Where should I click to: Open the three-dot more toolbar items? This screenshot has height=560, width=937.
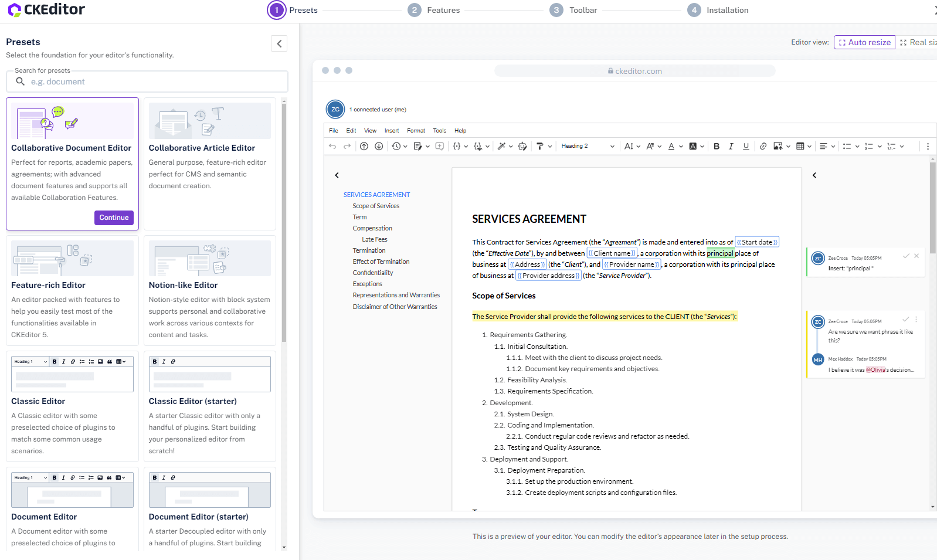(928, 147)
